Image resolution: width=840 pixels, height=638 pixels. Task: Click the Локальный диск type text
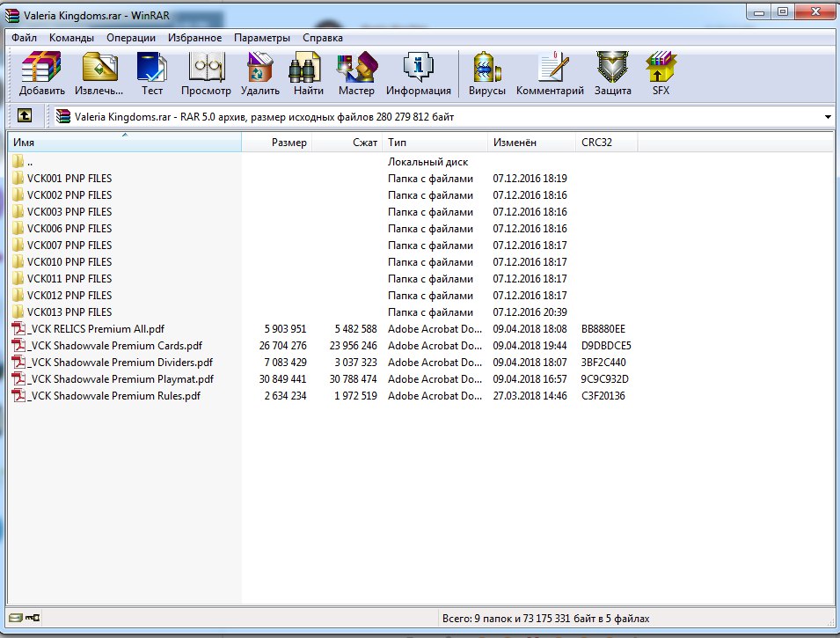[428, 161]
